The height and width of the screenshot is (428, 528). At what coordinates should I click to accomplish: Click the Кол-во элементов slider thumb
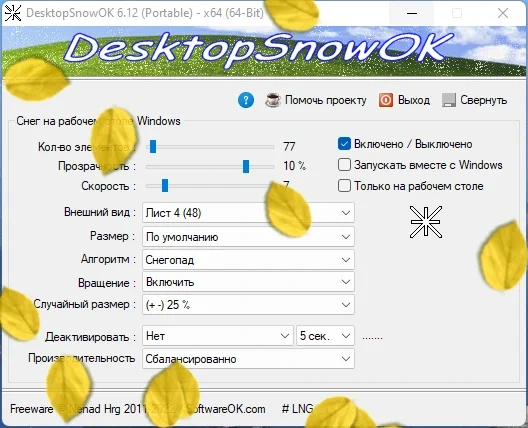pyautogui.click(x=153, y=146)
